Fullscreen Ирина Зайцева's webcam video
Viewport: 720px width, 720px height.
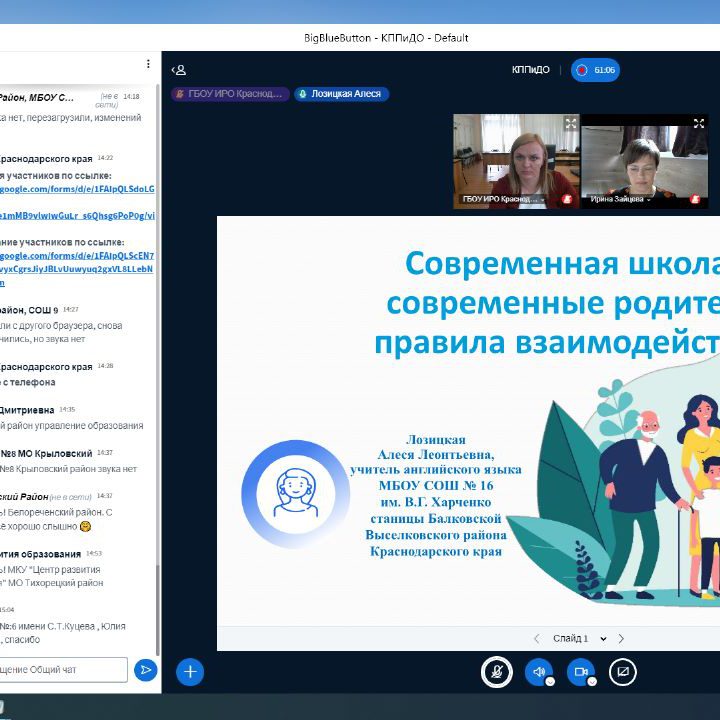699,124
